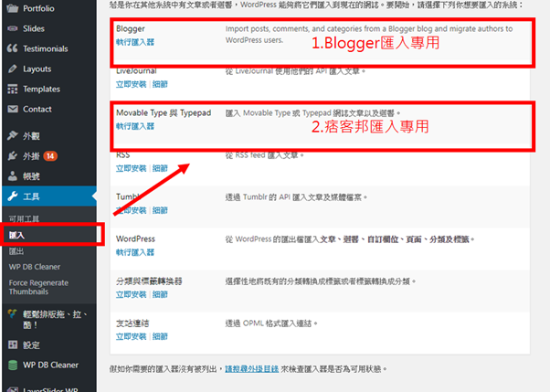This screenshot has height=392, width=550.
Task: Click the WP DB Cleaner database icon
Action: (x=13, y=365)
